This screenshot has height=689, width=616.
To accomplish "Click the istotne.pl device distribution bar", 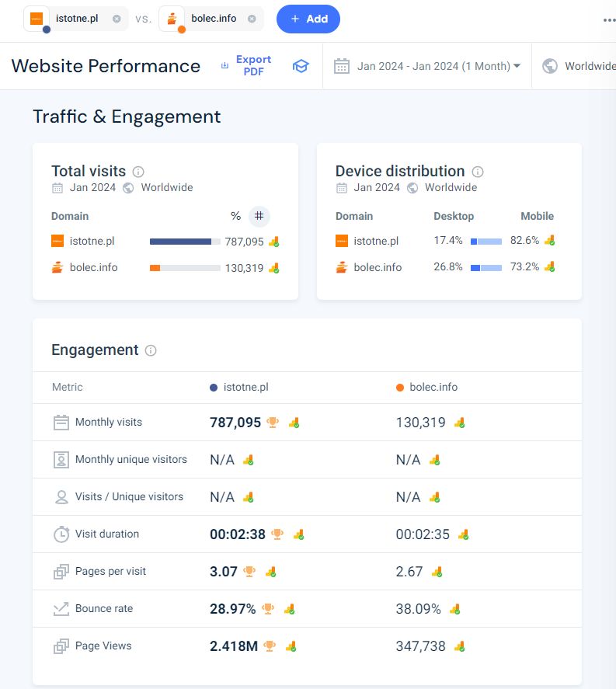I will (486, 242).
